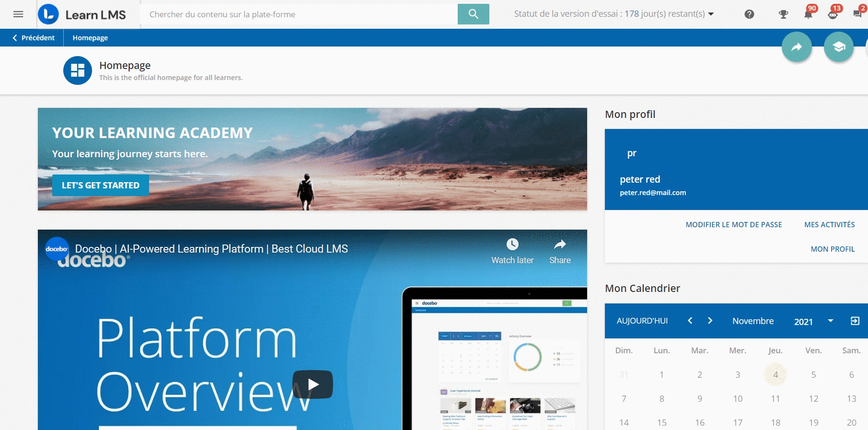Open the hamburger main menu
Viewport: 868px width, 430px height.
coord(18,14)
